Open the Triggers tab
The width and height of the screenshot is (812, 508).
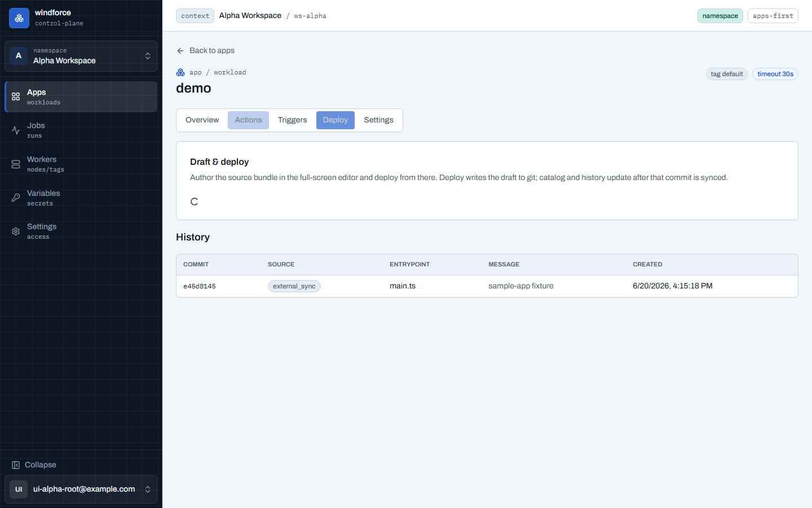(293, 120)
